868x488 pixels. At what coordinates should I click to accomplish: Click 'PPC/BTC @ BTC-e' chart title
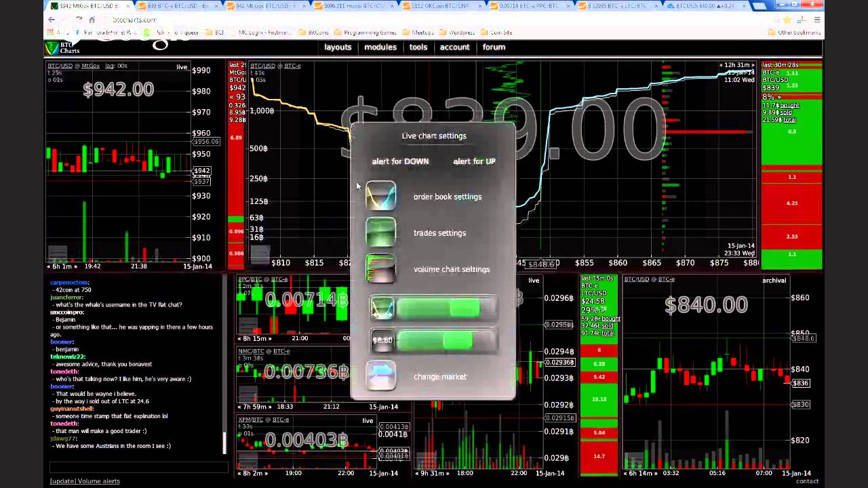264,279
